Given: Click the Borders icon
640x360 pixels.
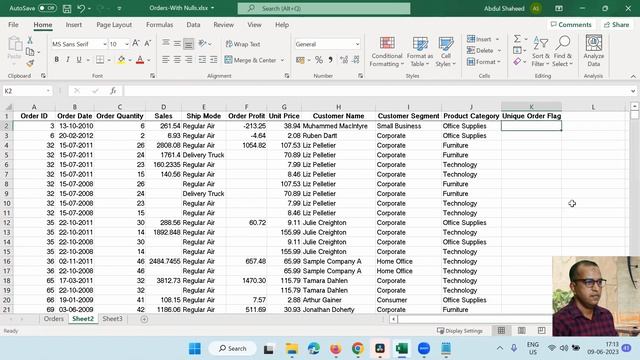Looking at the screenshot, I should click(x=100, y=60).
